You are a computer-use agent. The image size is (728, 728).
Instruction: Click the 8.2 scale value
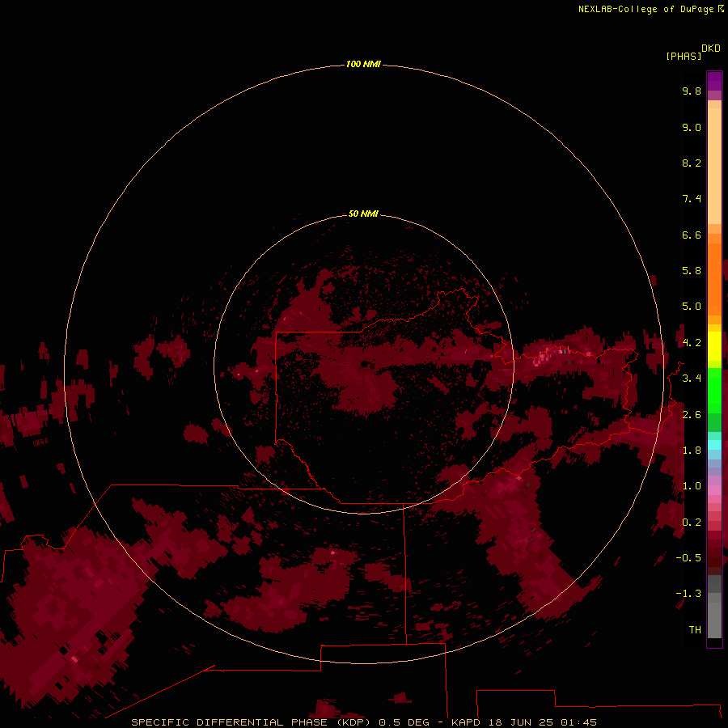[x=692, y=163]
